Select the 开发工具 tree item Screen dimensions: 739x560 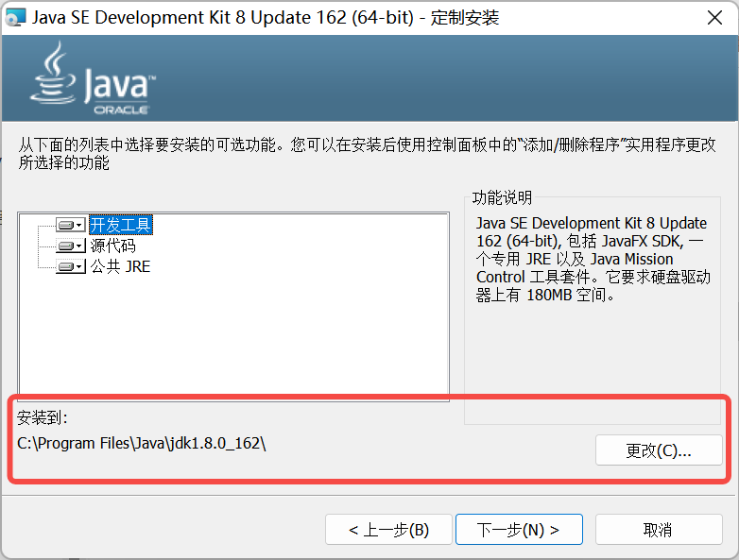coord(121,225)
